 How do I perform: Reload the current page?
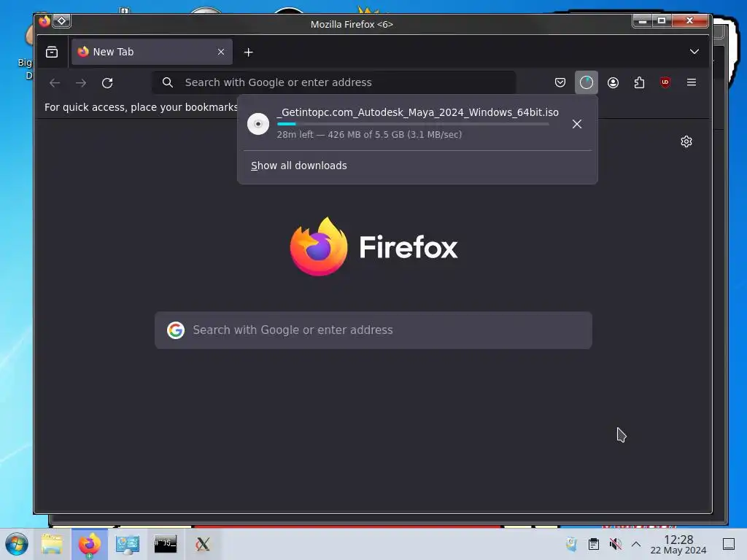pos(107,83)
